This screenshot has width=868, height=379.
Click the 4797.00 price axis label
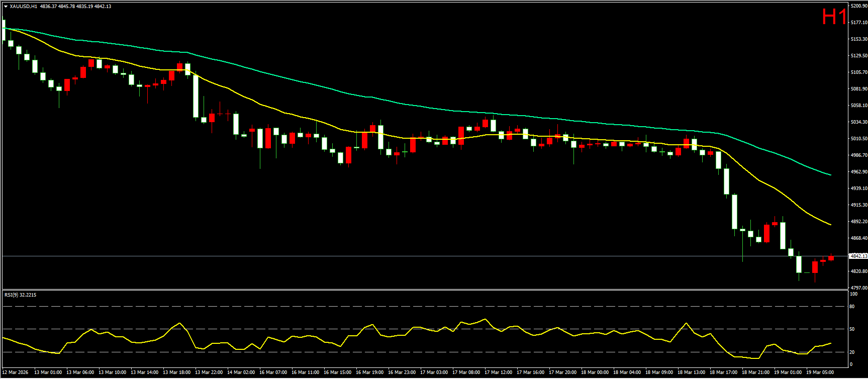click(x=858, y=288)
